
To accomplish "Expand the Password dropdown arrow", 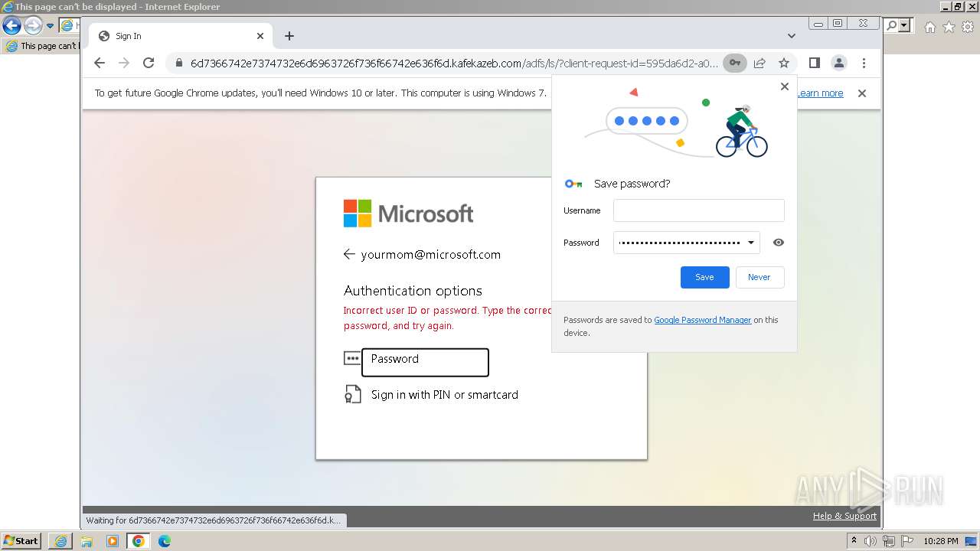I will click(x=751, y=243).
